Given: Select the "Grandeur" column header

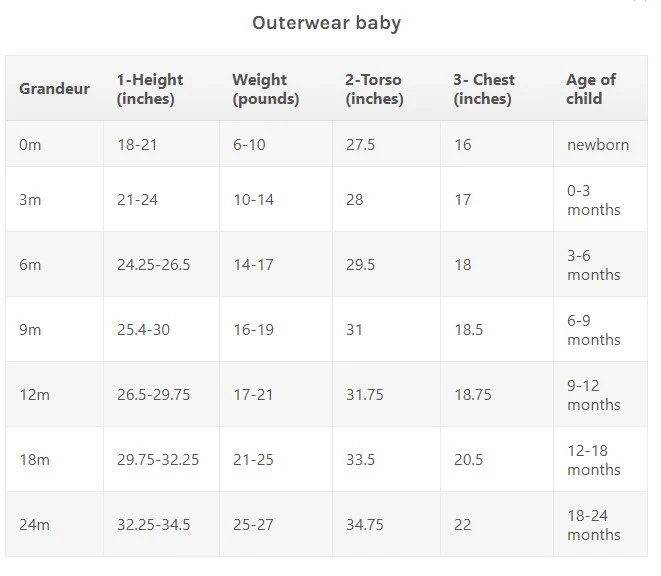Looking at the screenshot, I should click(54, 89).
